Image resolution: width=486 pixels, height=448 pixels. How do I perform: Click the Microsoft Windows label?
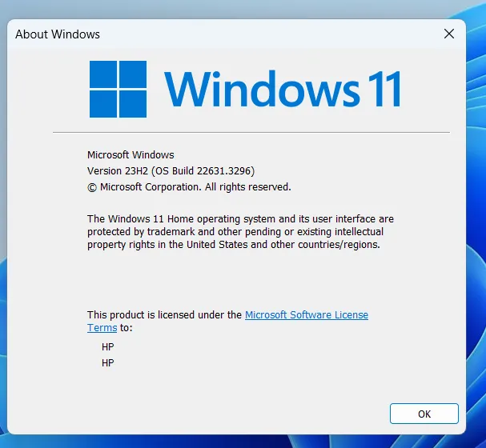click(130, 155)
